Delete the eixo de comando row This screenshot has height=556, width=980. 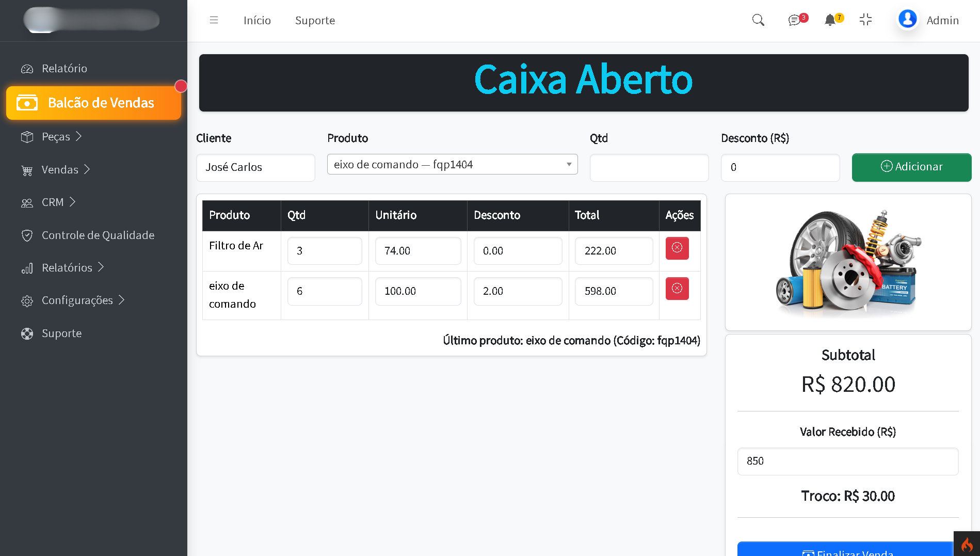(x=677, y=289)
